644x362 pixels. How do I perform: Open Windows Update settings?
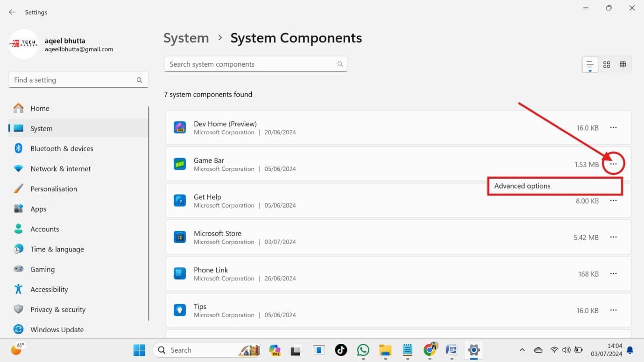tap(57, 329)
